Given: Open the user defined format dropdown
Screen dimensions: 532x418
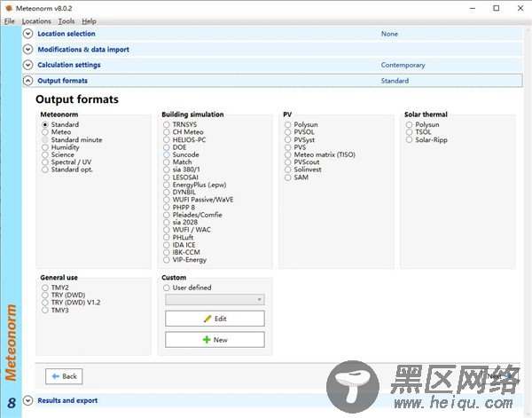Looking at the screenshot, I should [x=215, y=299].
